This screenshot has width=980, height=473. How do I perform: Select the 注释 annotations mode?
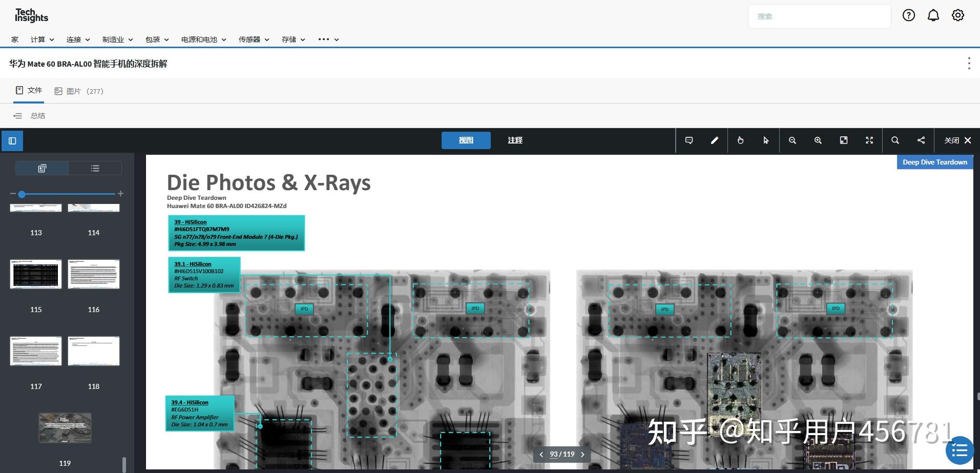515,140
